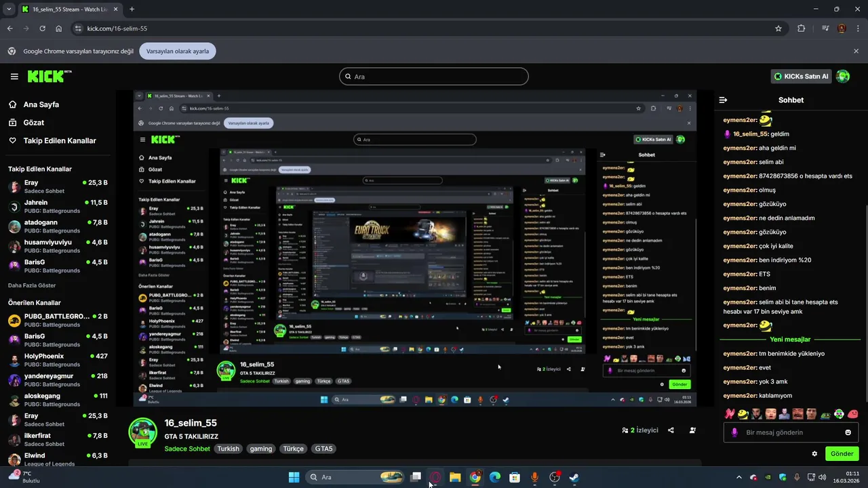868x488 pixels.
Task: Insert the yellow bee quick emote
Action: [x=743, y=413]
